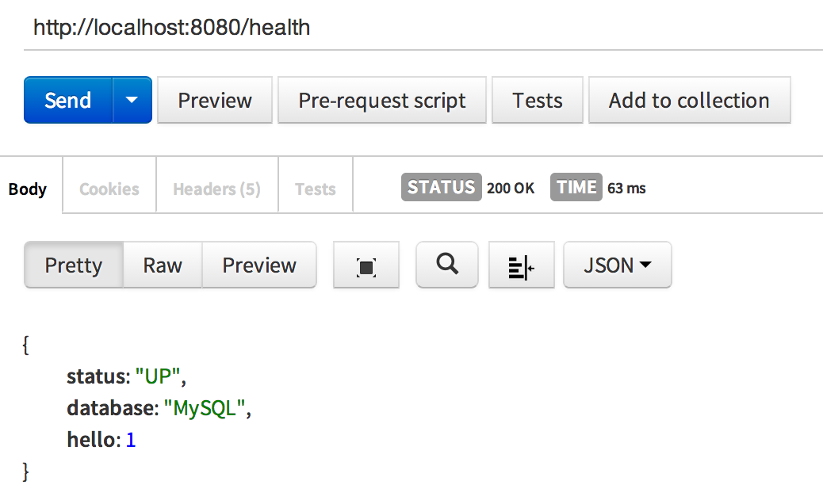Open the response Tests tab
The image size is (823, 504).
coord(315,189)
